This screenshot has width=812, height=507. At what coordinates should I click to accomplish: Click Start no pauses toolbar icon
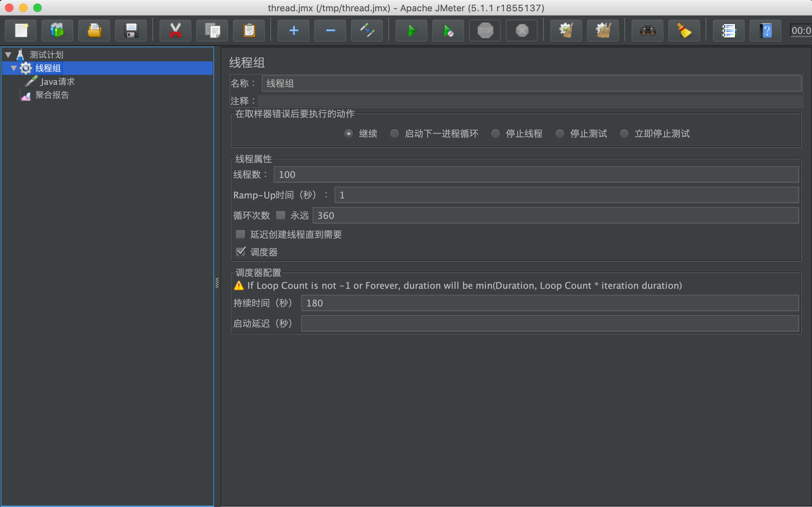coord(448,31)
